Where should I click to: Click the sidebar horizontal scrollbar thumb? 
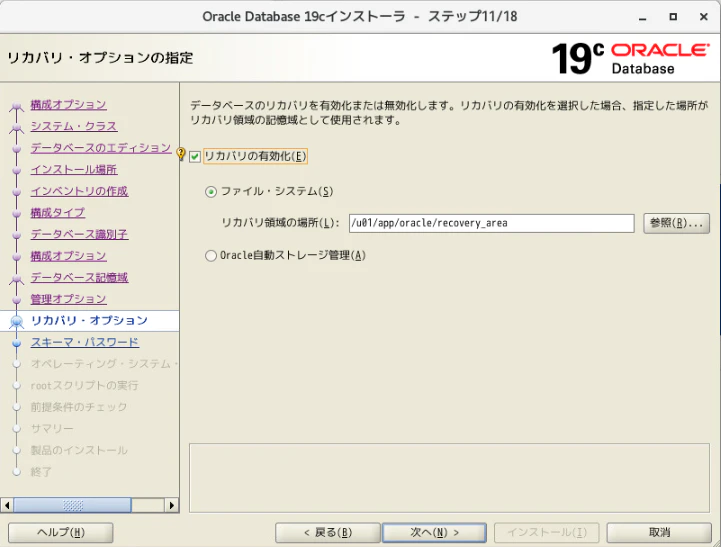pos(73,506)
